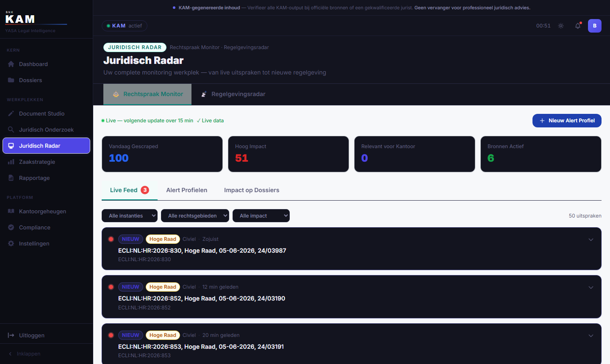This screenshot has width=610, height=364.
Task: Open the Alle instanties dropdown
Action: (130, 216)
